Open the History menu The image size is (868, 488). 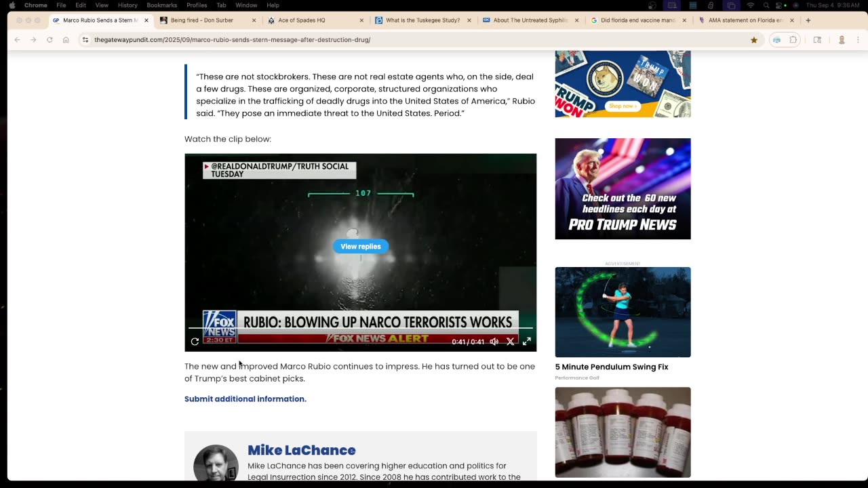[x=127, y=5]
